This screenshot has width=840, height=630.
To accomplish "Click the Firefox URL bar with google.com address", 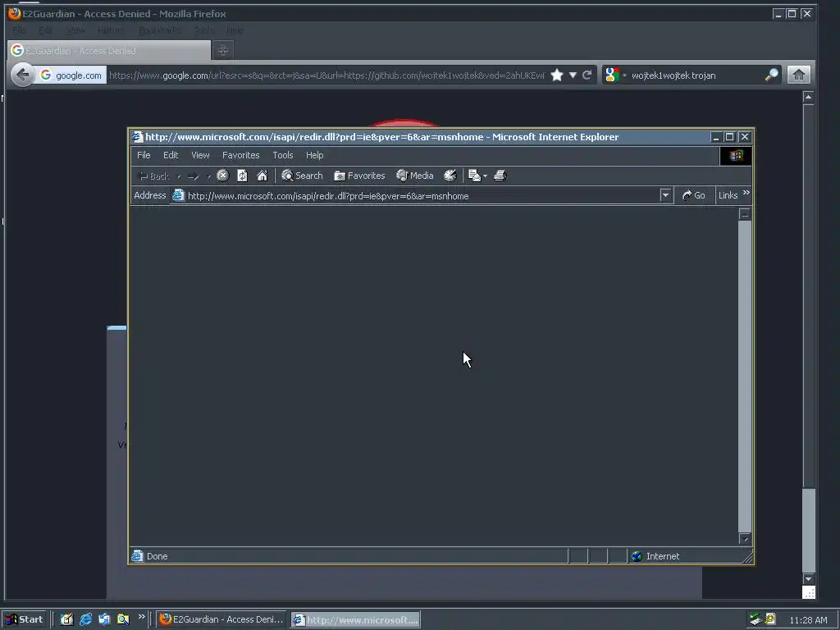I will point(326,75).
